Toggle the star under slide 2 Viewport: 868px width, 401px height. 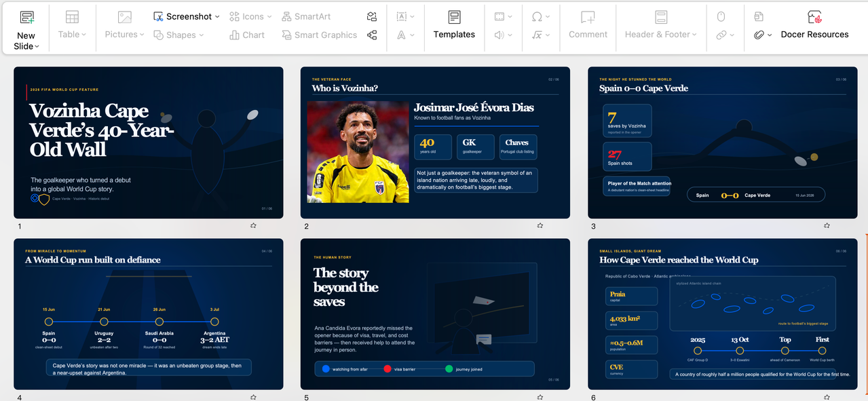click(540, 225)
